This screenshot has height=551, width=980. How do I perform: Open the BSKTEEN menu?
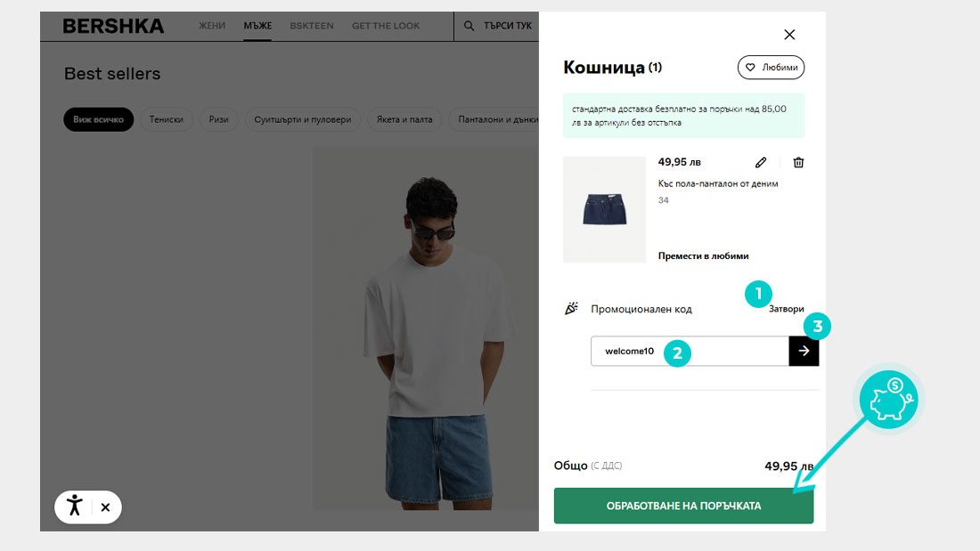tap(311, 26)
